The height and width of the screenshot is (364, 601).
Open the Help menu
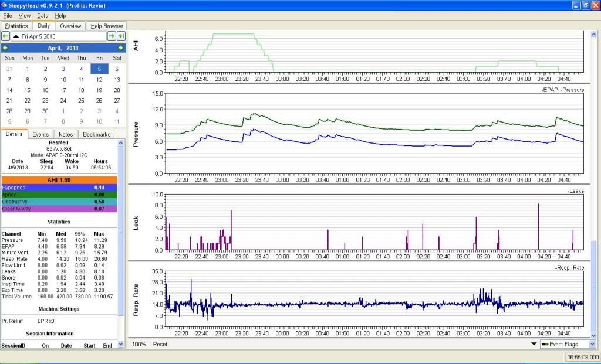click(x=60, y=16)
